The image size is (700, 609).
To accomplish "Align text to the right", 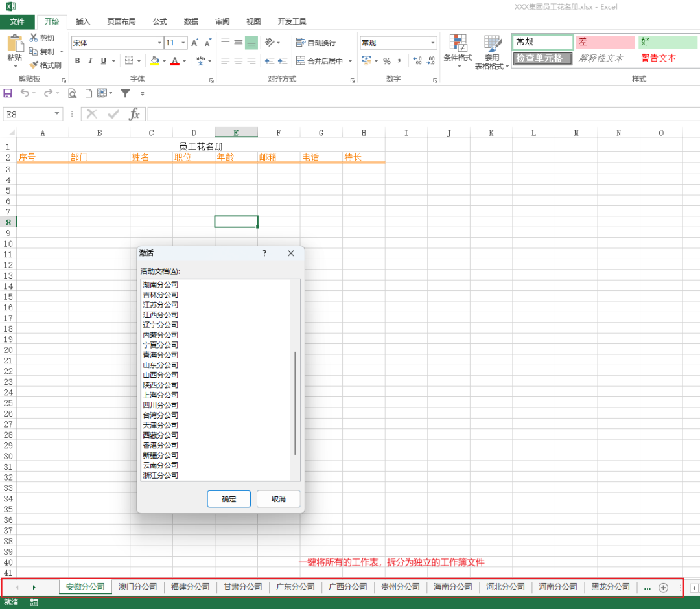I will point(251,61).
